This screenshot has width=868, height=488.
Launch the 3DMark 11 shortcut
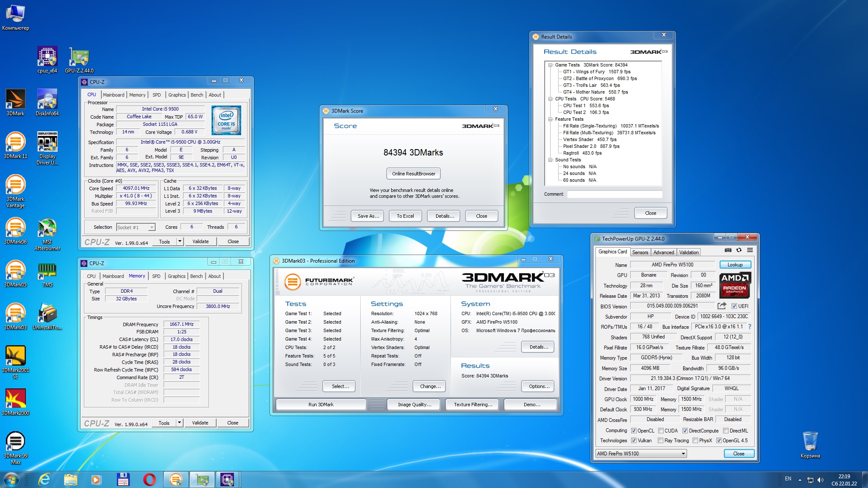15,145
